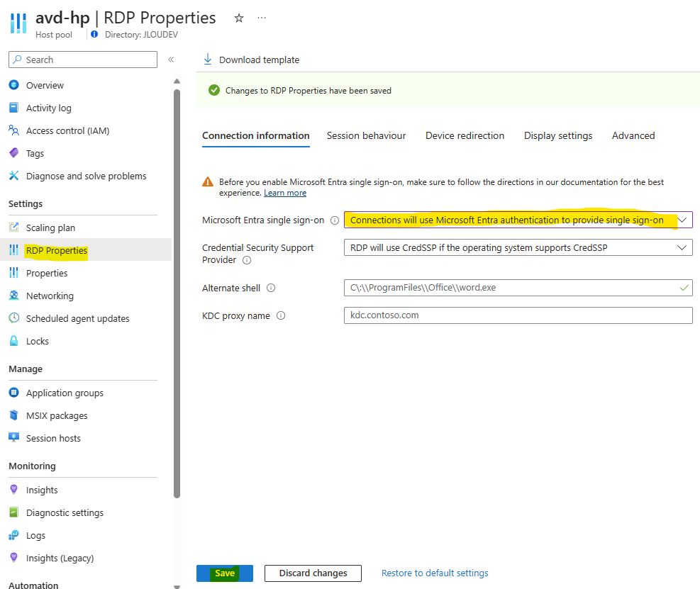Click the favorite star icon beside the title
Viewport: 700px width, 589px height.
[x=239, y=18]
